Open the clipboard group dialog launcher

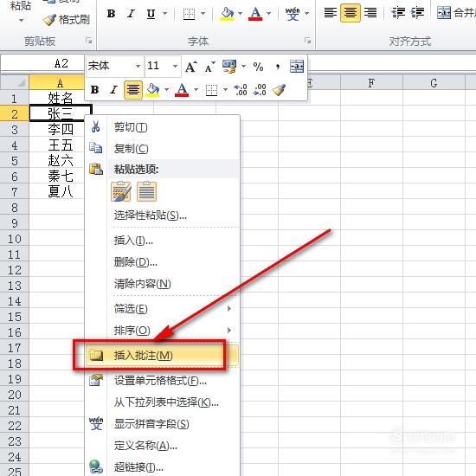pyautogui.click(x=88, y=41)
